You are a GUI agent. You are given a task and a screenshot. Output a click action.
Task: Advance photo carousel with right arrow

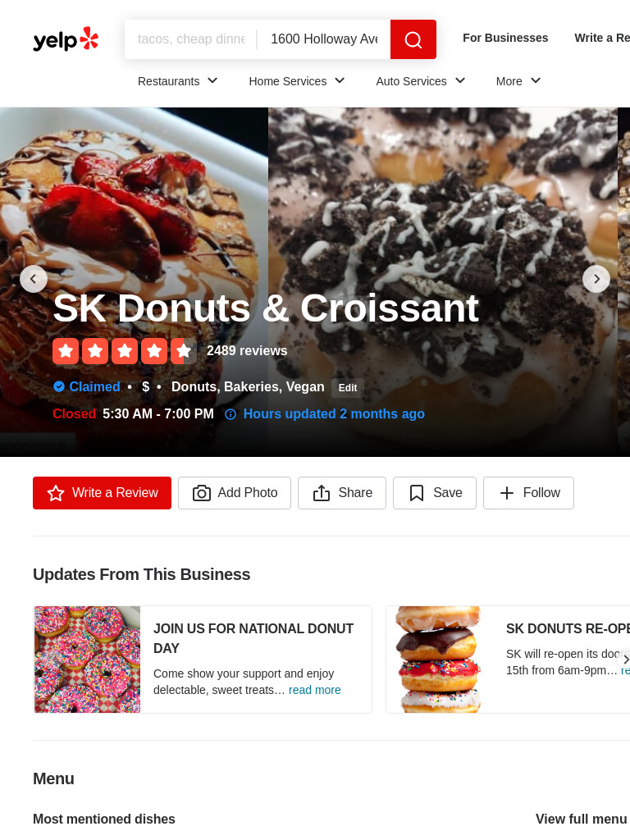pos(596,279)
